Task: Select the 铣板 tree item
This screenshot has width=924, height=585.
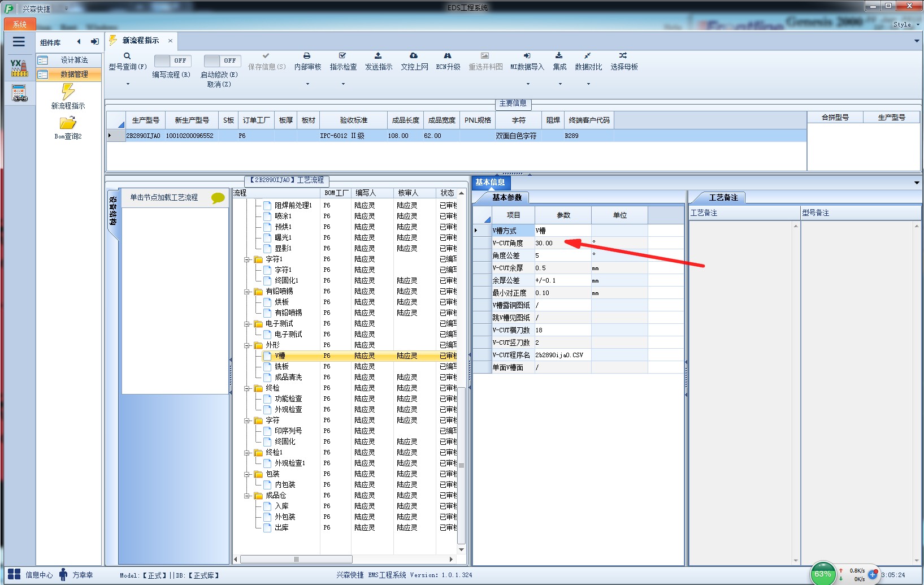Action: [281, 366]
